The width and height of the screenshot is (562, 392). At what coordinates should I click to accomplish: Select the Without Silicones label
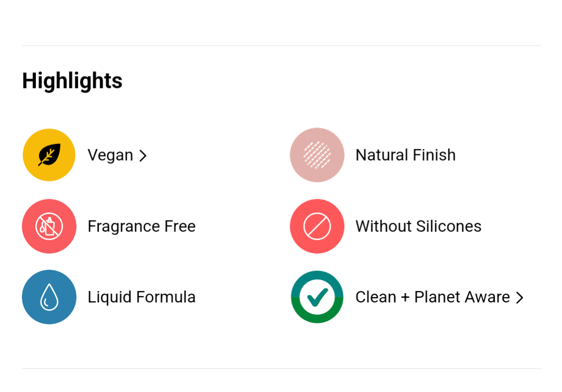[418, 226]
